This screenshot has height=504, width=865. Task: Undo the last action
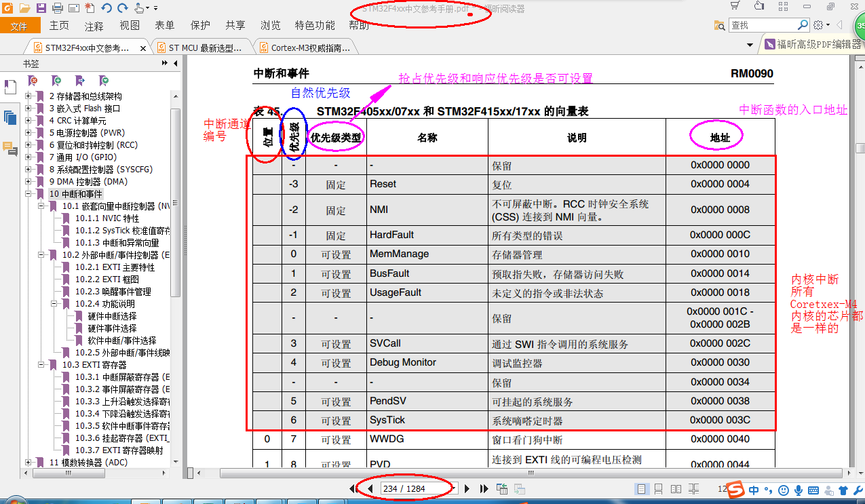click(107, 8)
